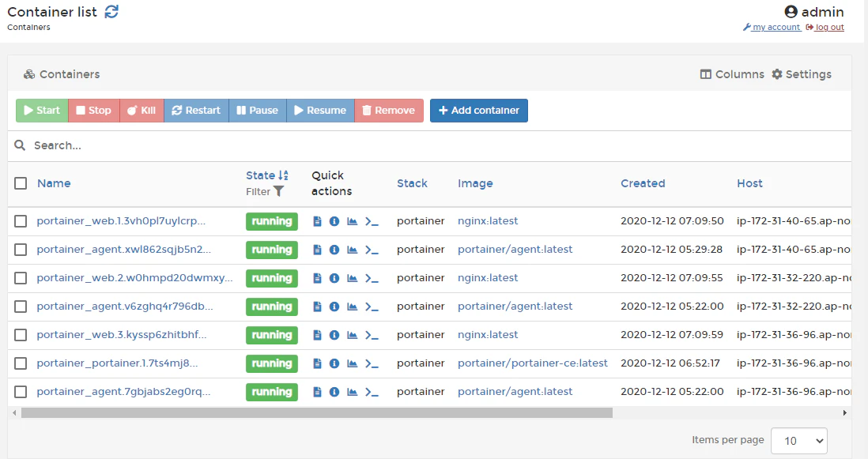Open logs for portainer_agent.xwl862 container
The width and height of the screenshot is (868, 459).
(317, 250)
